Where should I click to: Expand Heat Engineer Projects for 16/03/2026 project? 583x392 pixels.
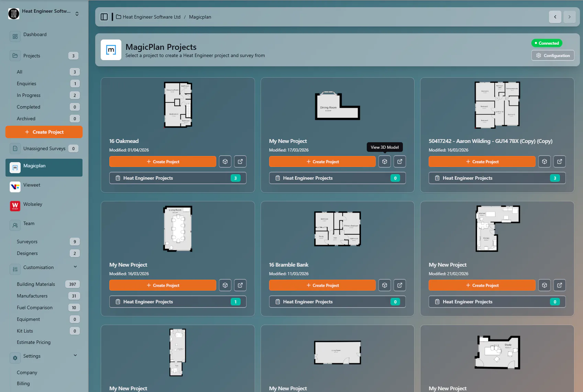point(178,302)
